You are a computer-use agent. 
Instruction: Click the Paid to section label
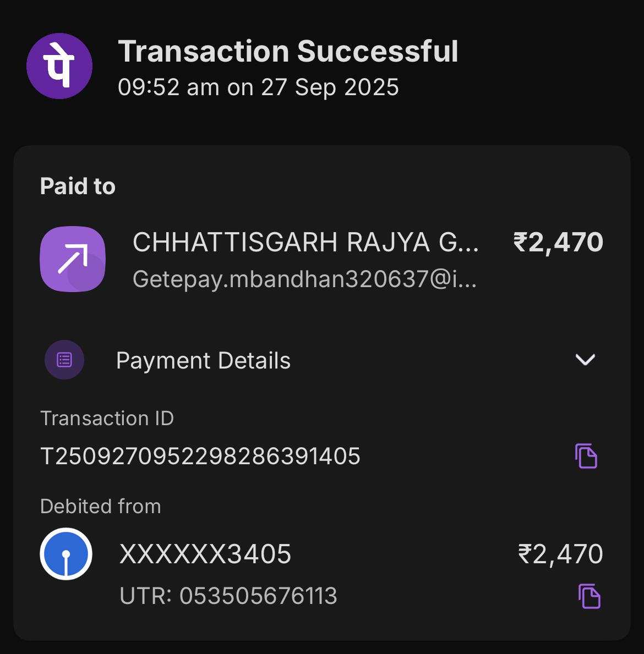(78, 186)
